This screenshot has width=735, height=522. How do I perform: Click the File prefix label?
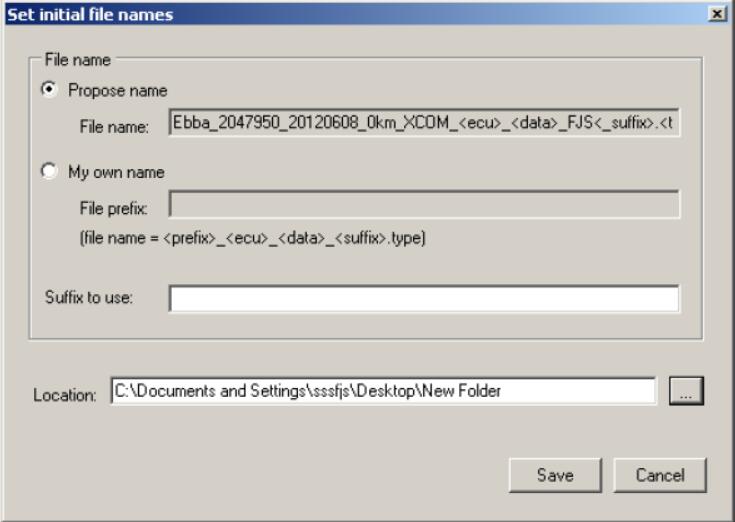coord(113,208)
